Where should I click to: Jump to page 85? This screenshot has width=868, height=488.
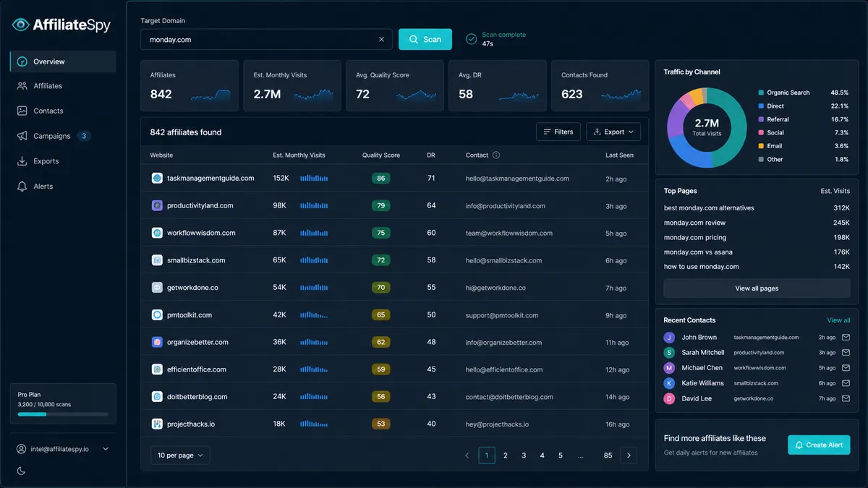click(x=608, y=455)
